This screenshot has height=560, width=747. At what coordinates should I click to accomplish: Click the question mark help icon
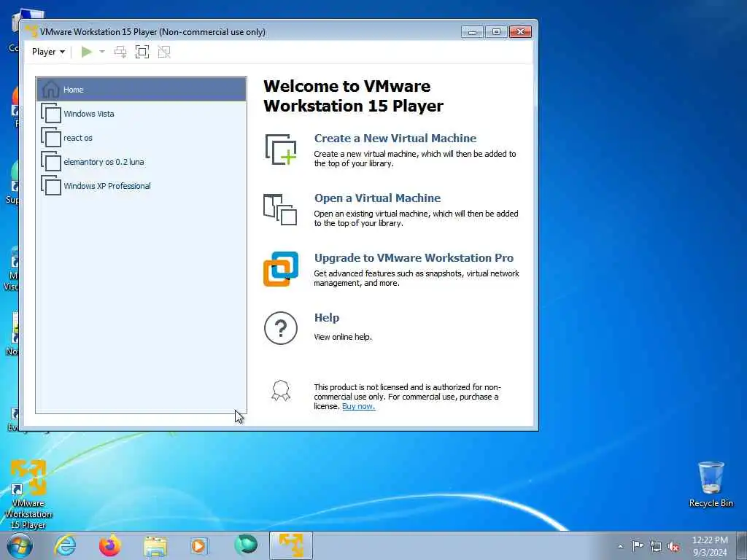pyautogui.click(x=281, y=328)
